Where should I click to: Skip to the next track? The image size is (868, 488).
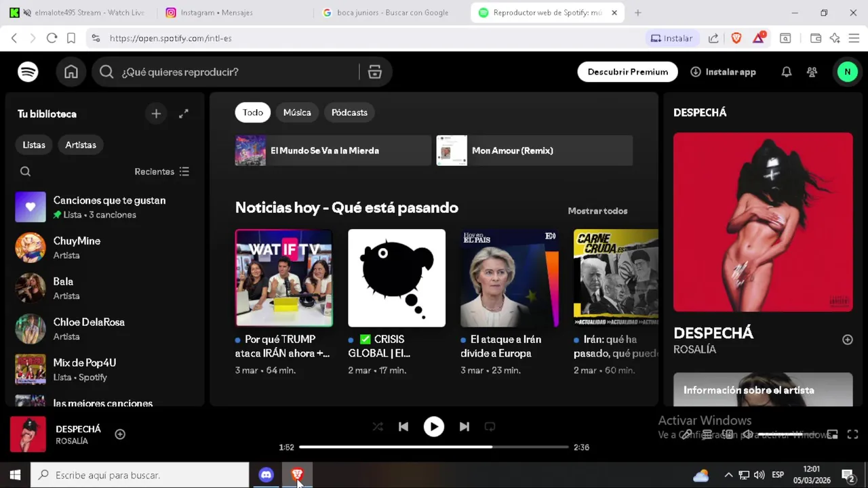coord(465,426)
